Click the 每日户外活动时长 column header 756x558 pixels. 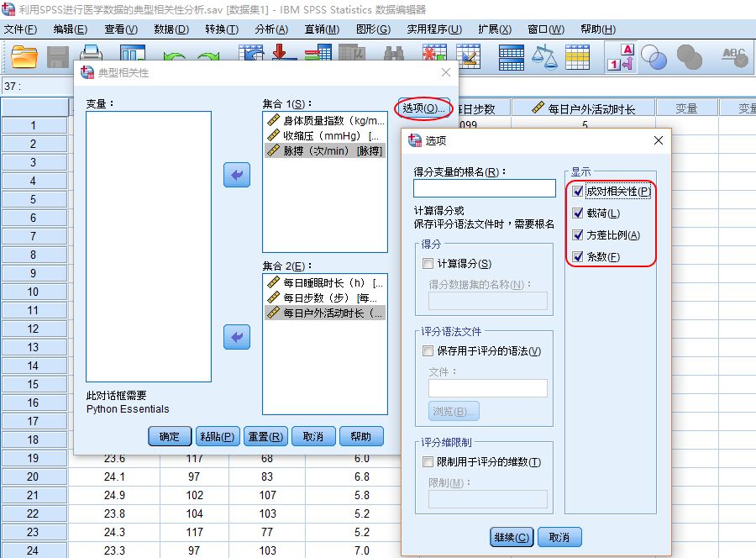pyautogui.click(x=584, y=108)
